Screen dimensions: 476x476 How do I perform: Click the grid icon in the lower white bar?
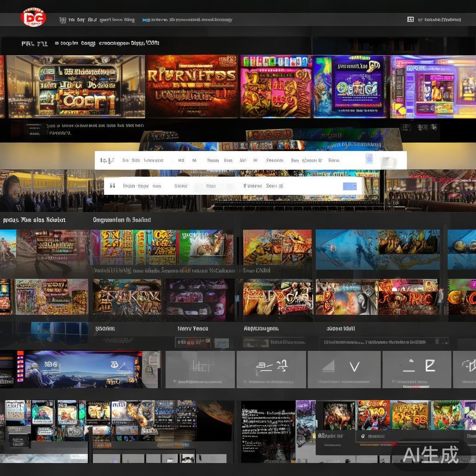[112, 186]
